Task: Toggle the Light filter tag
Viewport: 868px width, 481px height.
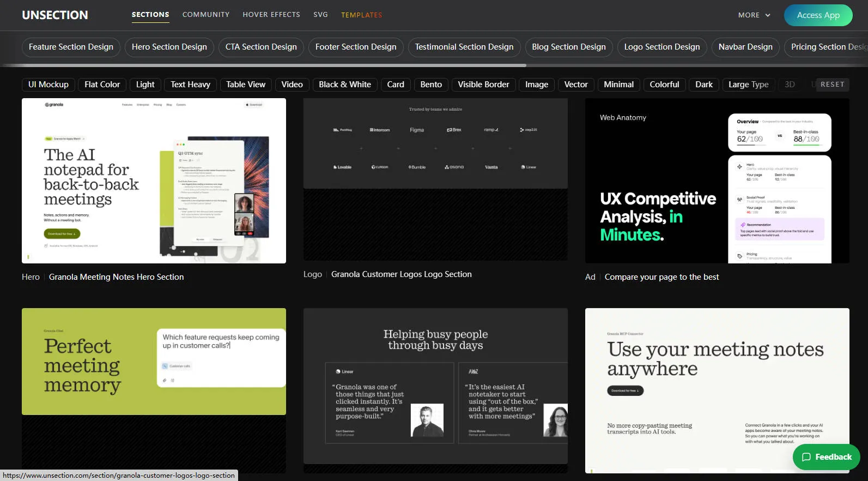Action: point(145,85)
